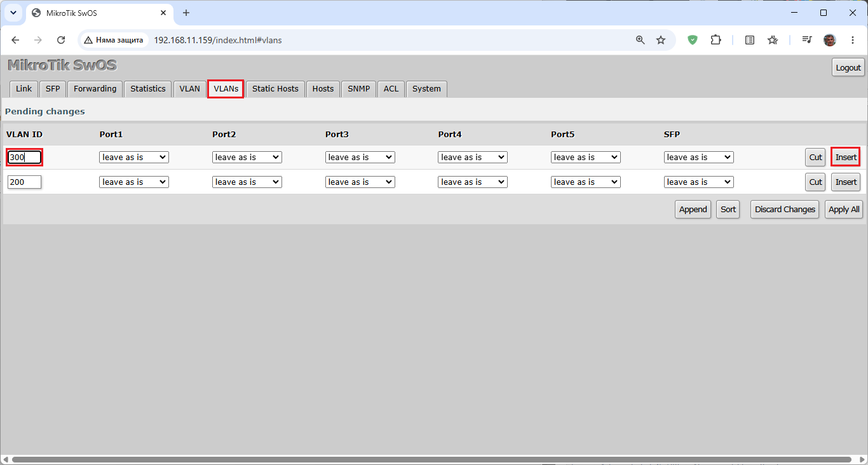Click the Pending changes status text

44,112
